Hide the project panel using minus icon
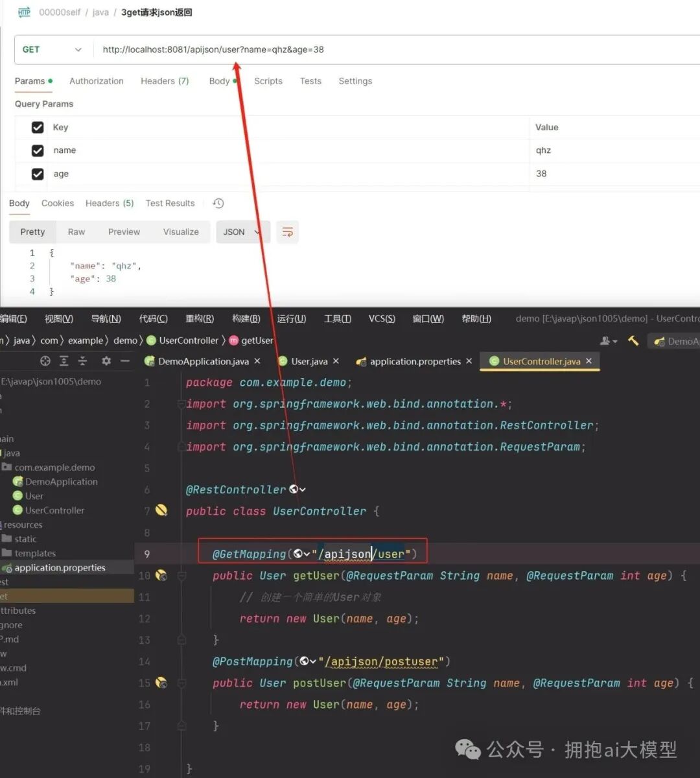The image size is (700, 778). [125, 361]
